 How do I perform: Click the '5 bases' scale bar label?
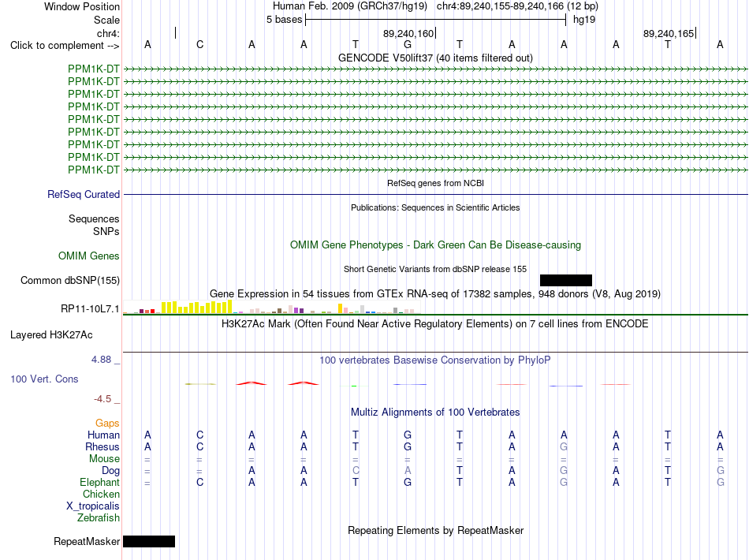click(x=284, y=20)
